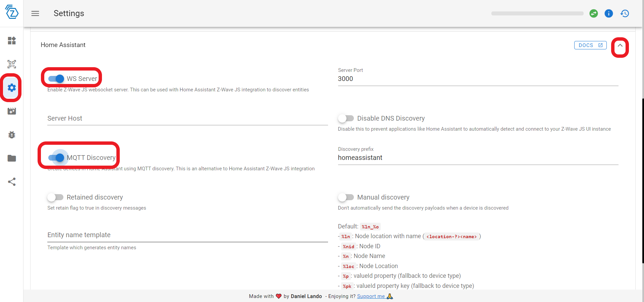Click the Settings page title
This screenshot has width=644, height=302.
(69, 13)
